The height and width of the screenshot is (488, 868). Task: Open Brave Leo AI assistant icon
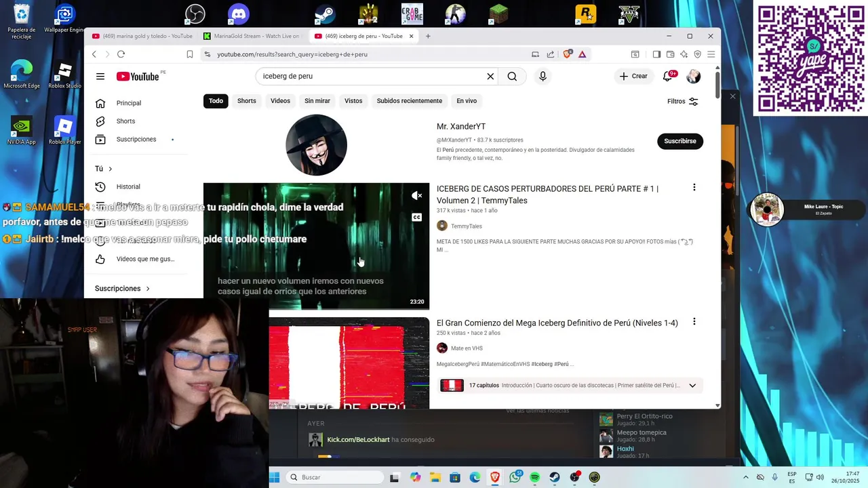pyautogui.click(x=684, y=54)
